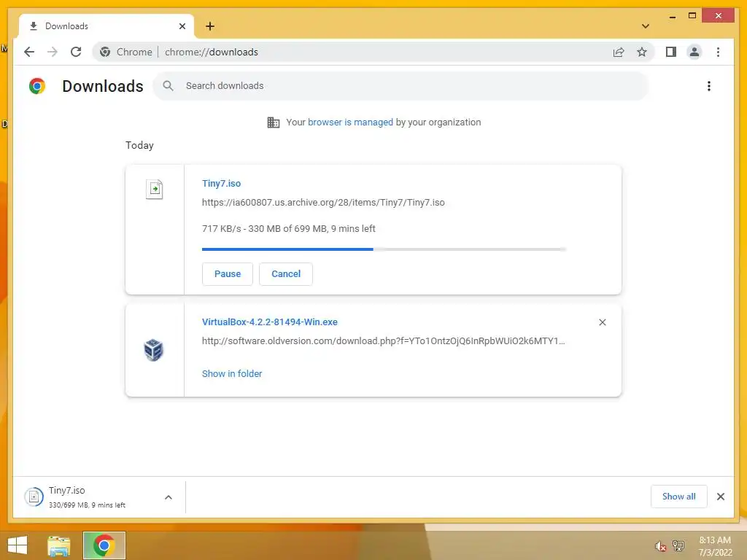Click the Search downloads field
The width and height of the screenshot is (747, 560).
point(400,86)
